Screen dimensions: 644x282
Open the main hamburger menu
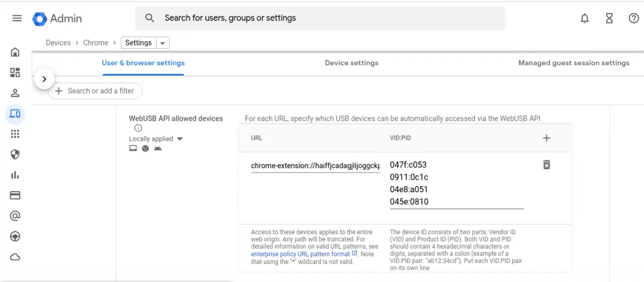(x=17, y=18)
